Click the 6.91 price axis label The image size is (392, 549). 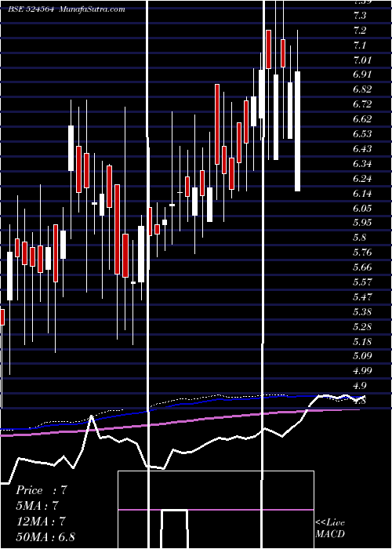coord(362,75)
